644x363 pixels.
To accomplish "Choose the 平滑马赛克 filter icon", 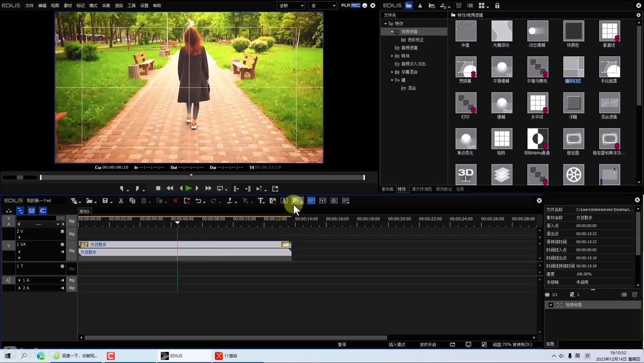I will coord(538,67).
